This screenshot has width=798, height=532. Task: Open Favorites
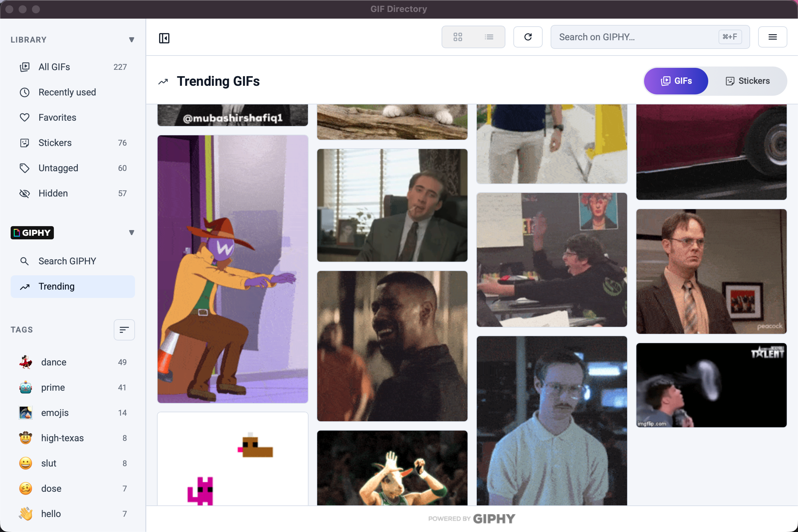(x=73, y=117)
